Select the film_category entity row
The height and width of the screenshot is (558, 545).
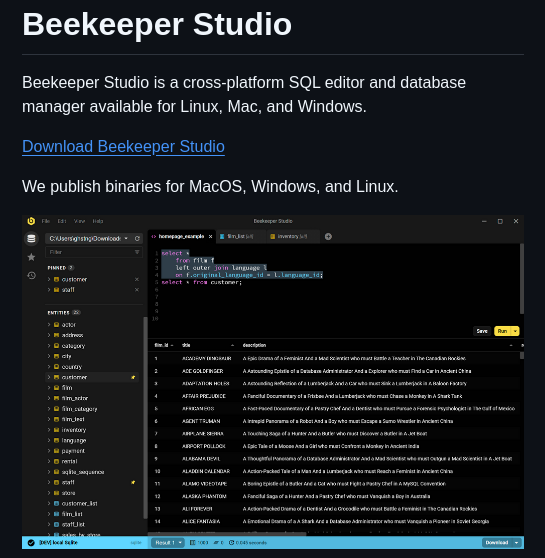pos(93,409)
